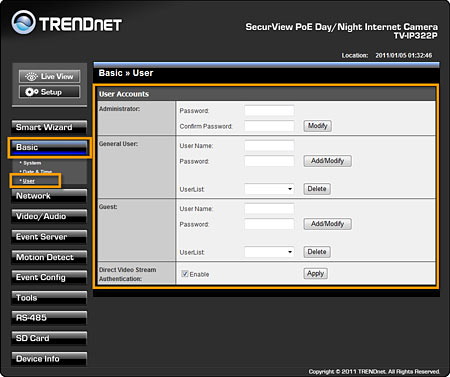Click Add/Modify for General User
This screenshot has height=377, width=450.
(x=327, y=161)
